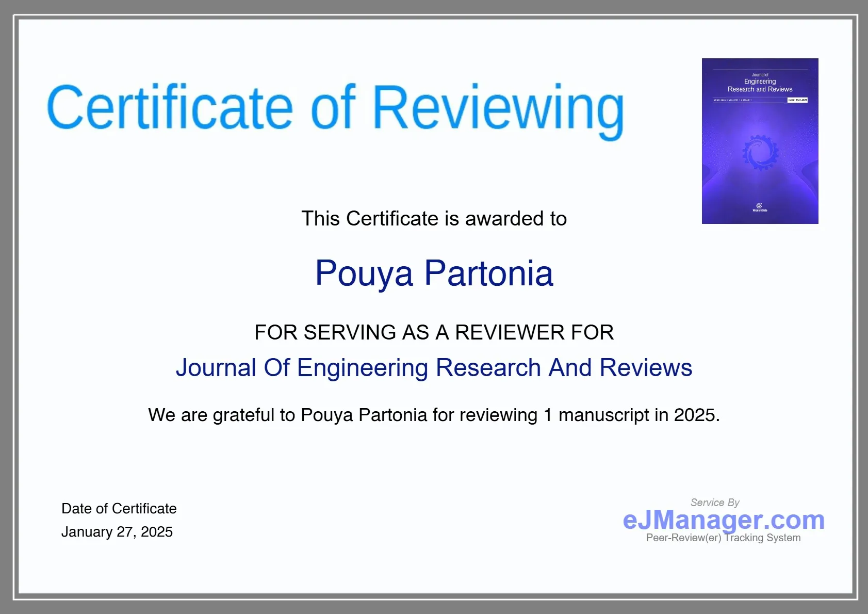Select the large recipient name 'Pouya Partonia'
The height and width of the screenshot is (614, 868).
pos(434,273)
